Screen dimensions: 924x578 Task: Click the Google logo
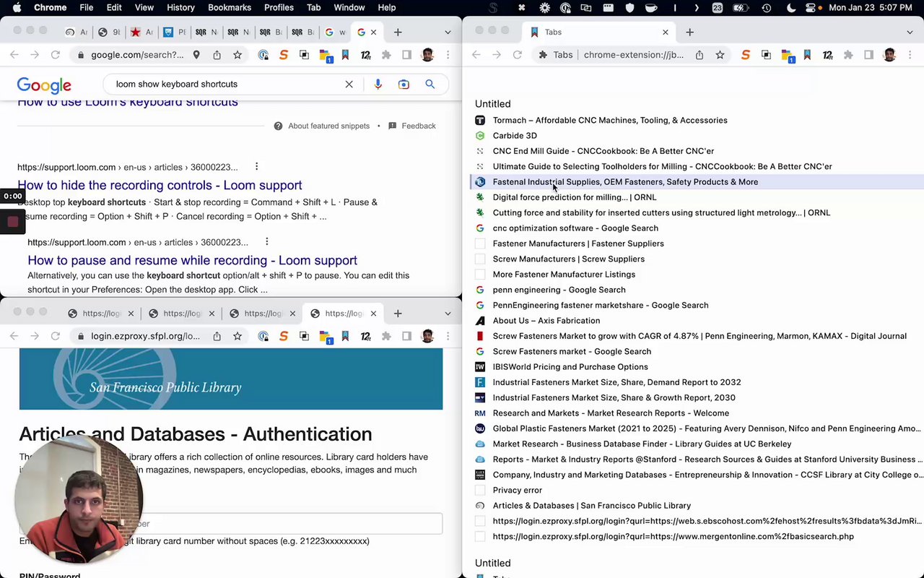point(44,85)
